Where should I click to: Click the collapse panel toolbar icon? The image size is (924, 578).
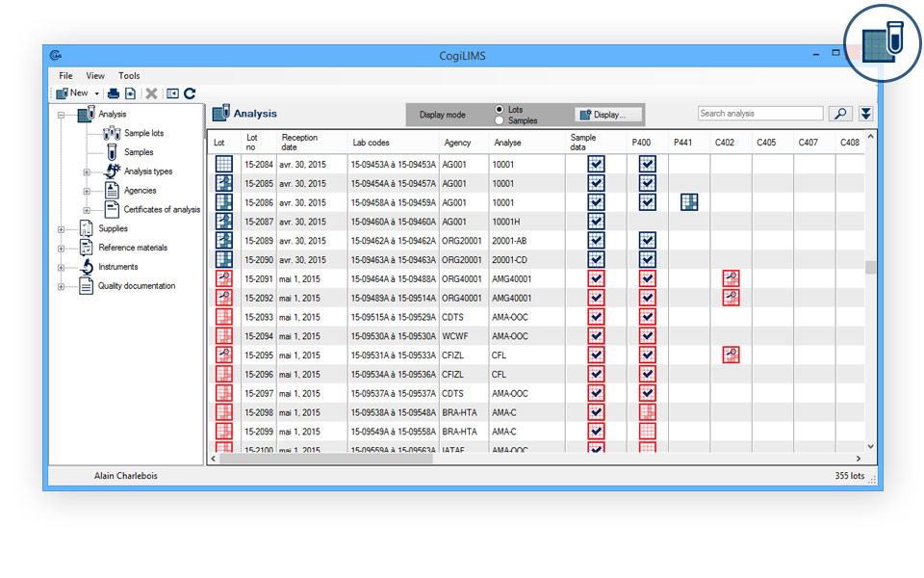(172, 92)
